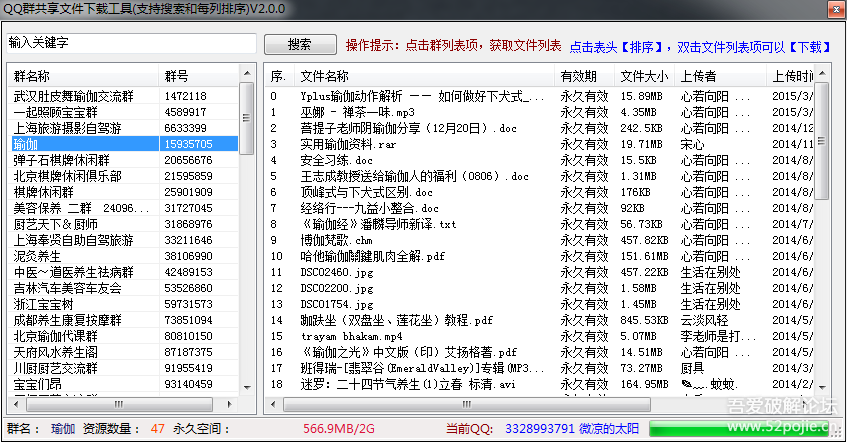Sort files by 文件大小 column header
847x443 pixels.
[643, 76]
